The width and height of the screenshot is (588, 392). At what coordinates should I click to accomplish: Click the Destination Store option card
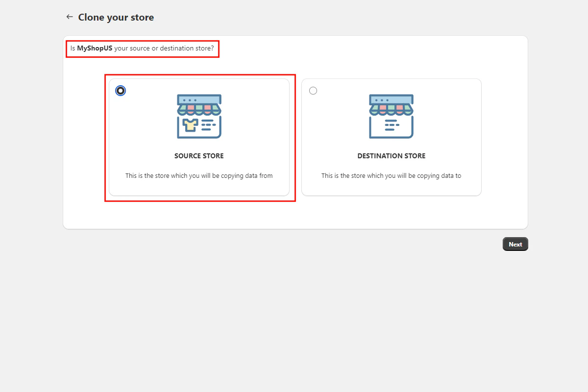(x=391, y=137)
